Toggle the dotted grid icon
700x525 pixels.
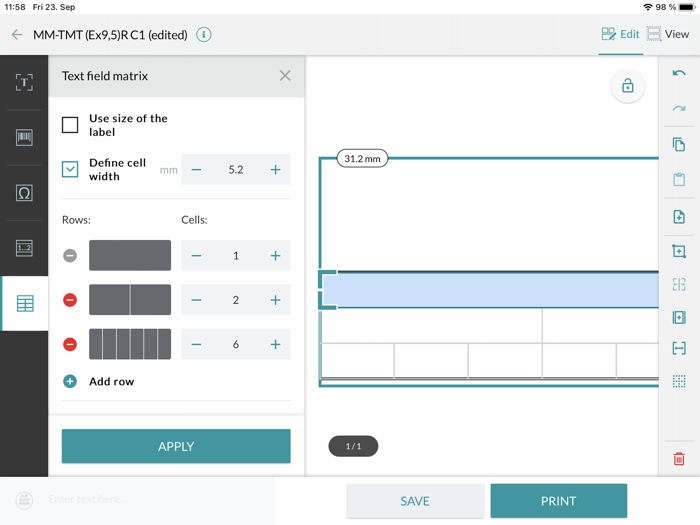(x=679, y=381)
